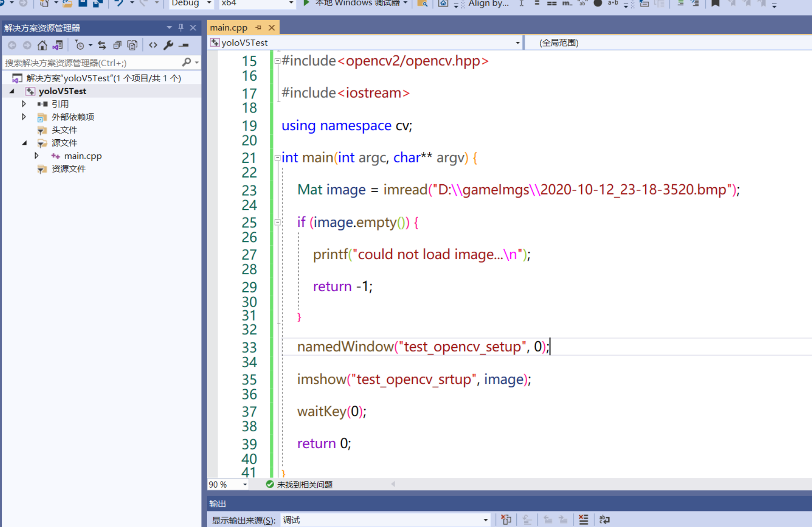Click the toolbar overflow arrow after the bookmark icons

coord(775,5)
